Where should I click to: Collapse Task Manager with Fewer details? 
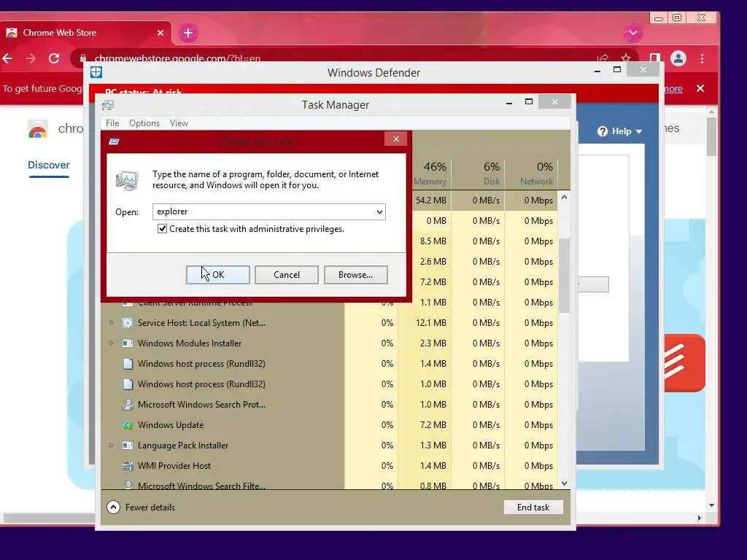coord(141,507)
